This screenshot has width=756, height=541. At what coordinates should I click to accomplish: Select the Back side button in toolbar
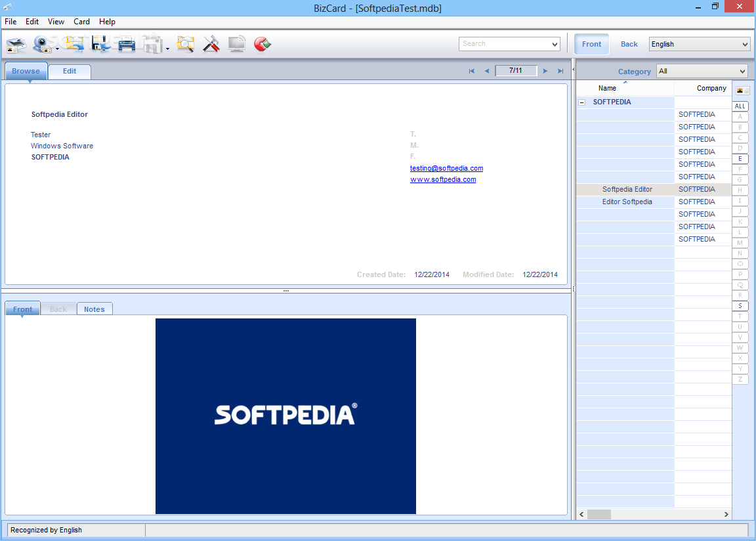pos(629,44)
